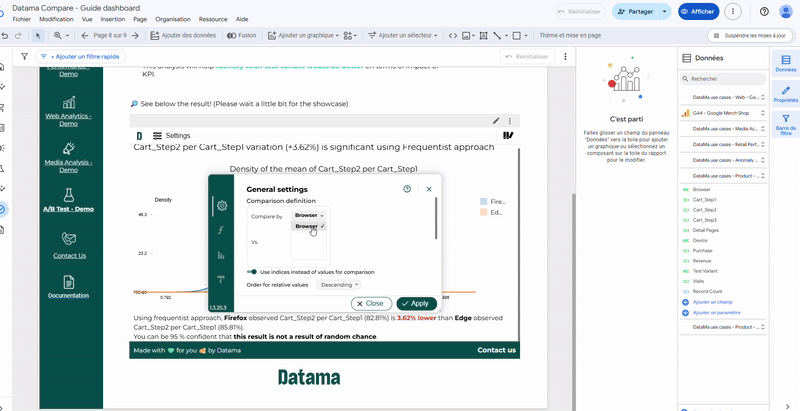Switch to the Barre de filtre tab
This screenshot has height=411, width=800.
tap(786, 125)
